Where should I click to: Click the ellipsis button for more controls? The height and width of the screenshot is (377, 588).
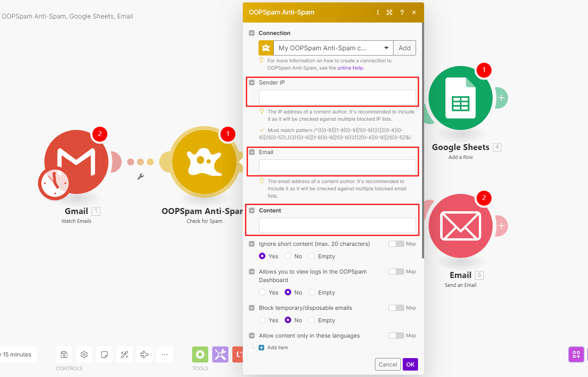[164, 354]
